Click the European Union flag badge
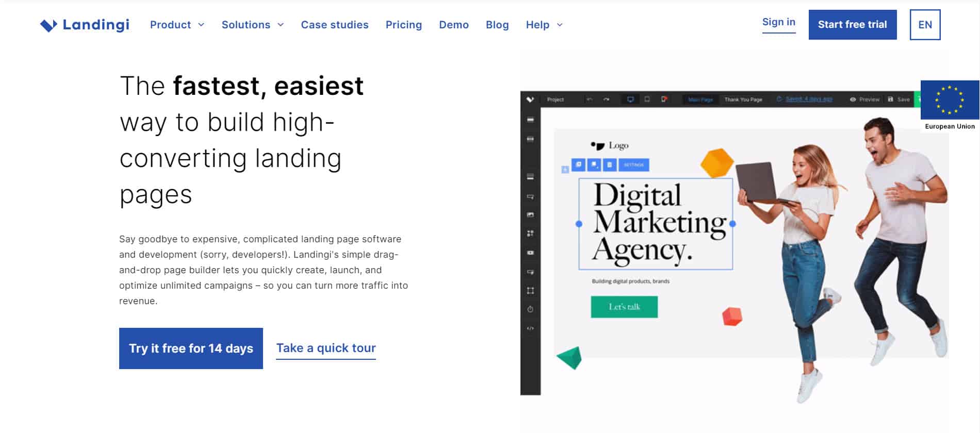Image resolution: width=980 pixels, height=433 pixels. click(x=950, y=101)
